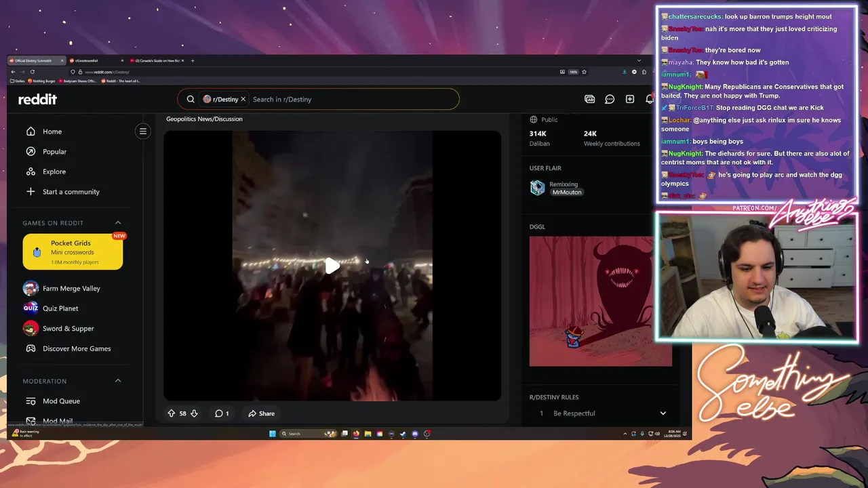The image size is (868, 488).
Task: Open Mod Mail
Action: 57,421
